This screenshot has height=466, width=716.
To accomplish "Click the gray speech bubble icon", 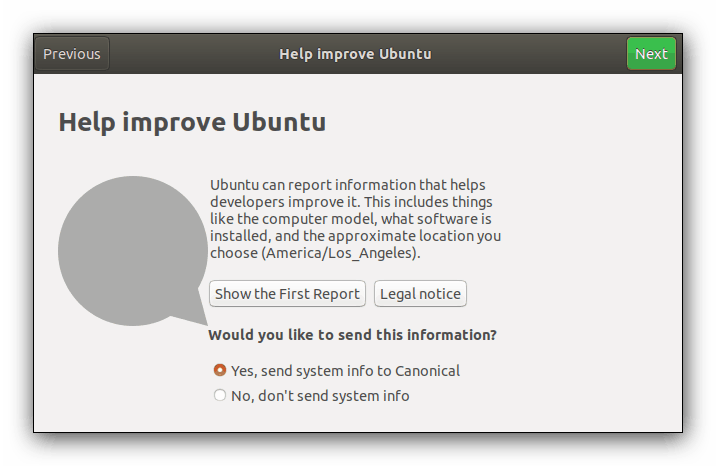I will [x=123, y=250].
